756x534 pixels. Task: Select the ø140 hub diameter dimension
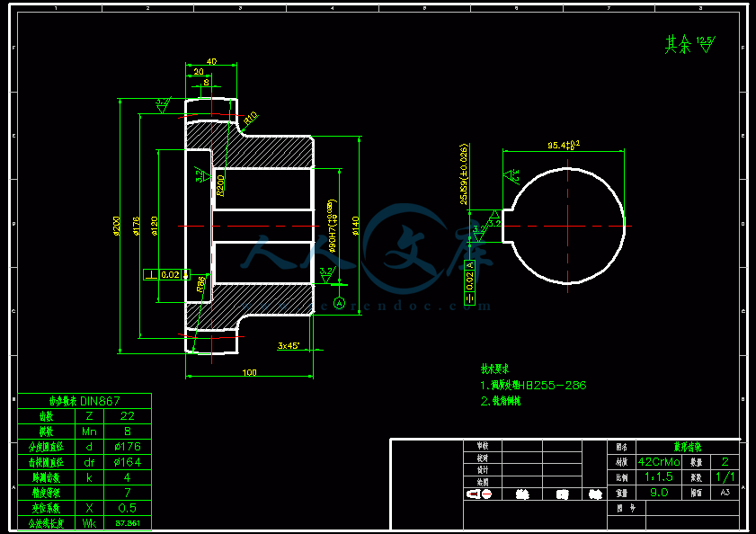click(355, 226)
